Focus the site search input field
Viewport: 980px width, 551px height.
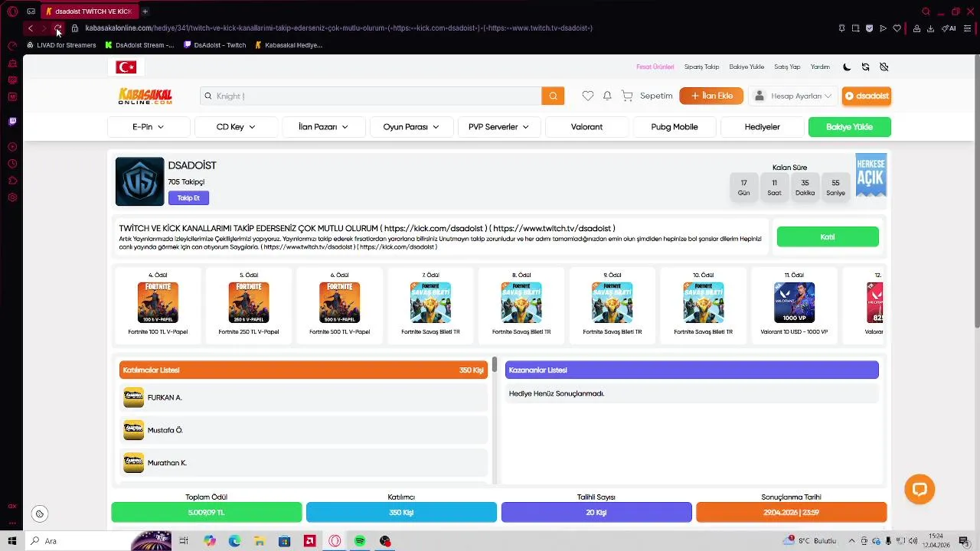[x=371, y=96]
